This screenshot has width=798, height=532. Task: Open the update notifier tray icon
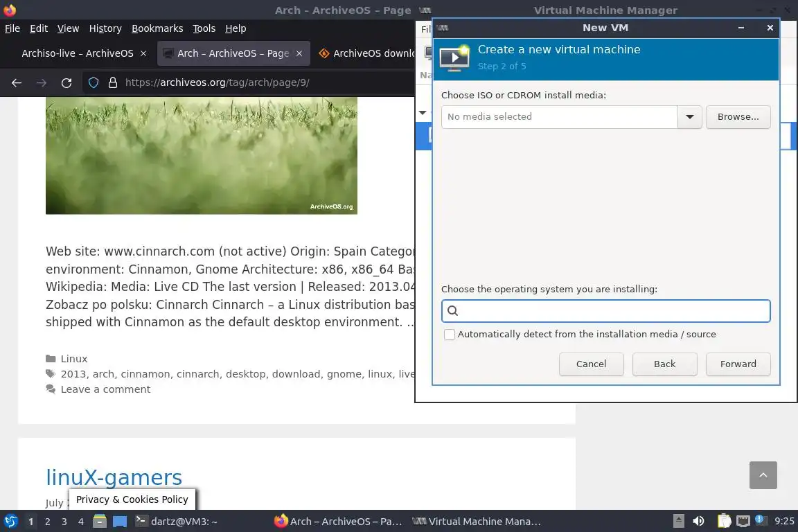point(761,520)
